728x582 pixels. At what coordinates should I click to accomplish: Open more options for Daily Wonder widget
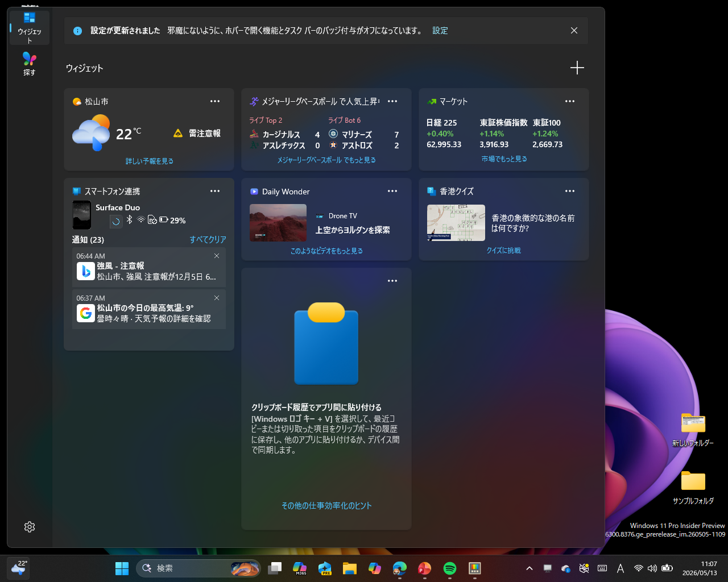(x=392, y=191)
